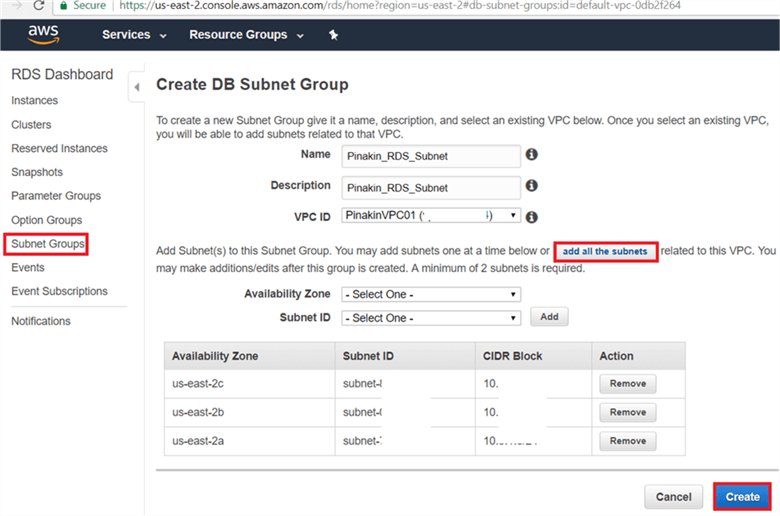Open RDS Dashboard in sidebar
780x516 pixels.
[x=62, y=74]
